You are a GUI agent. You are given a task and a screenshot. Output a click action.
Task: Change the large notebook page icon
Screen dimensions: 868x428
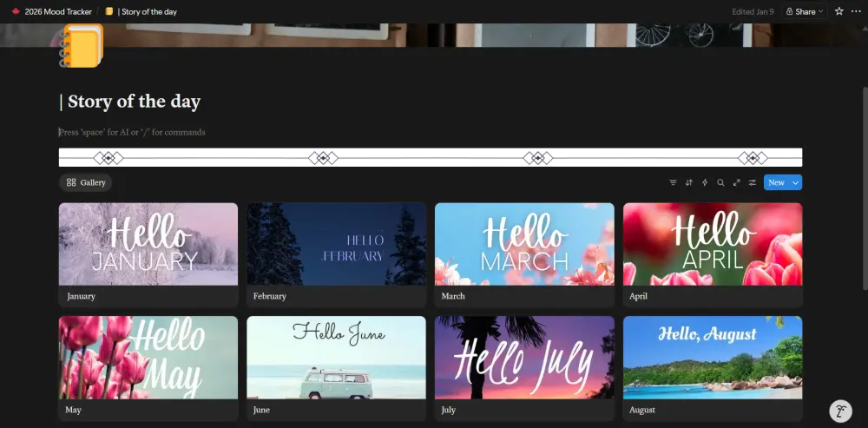[82, 45]
